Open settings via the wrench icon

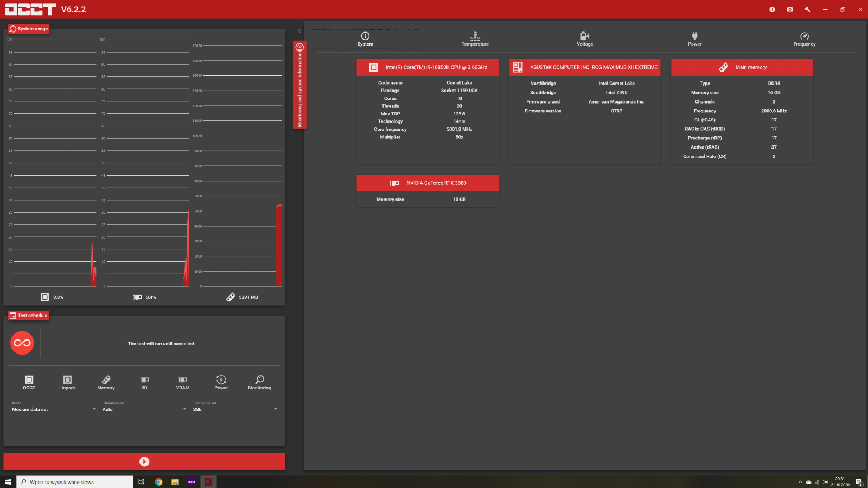[807, 9]
